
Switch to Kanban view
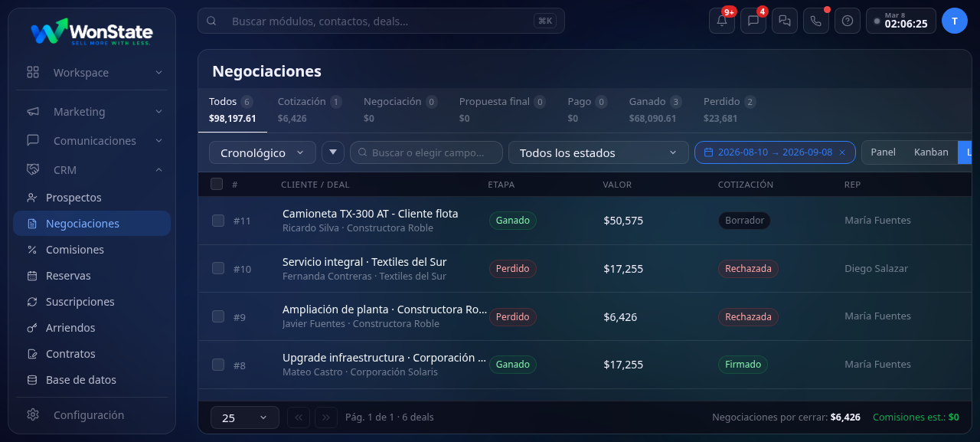click(x=931, y=152)
